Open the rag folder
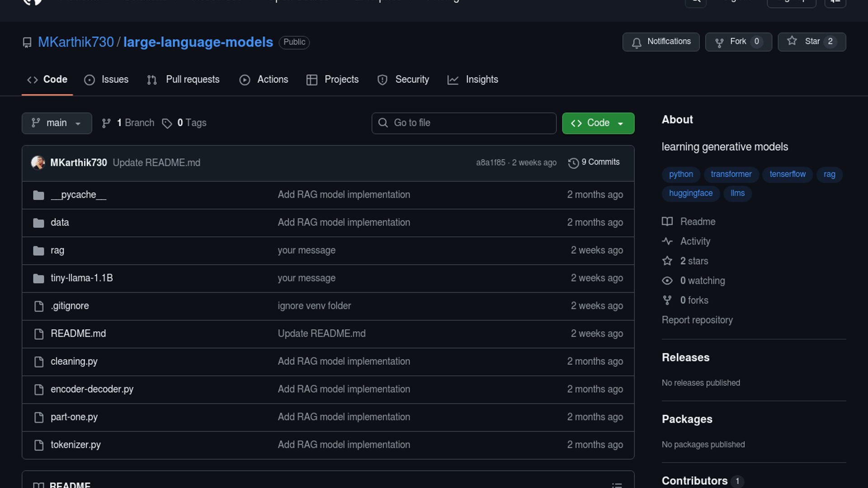The image size is (868, 488). click(x=57, y=250)
